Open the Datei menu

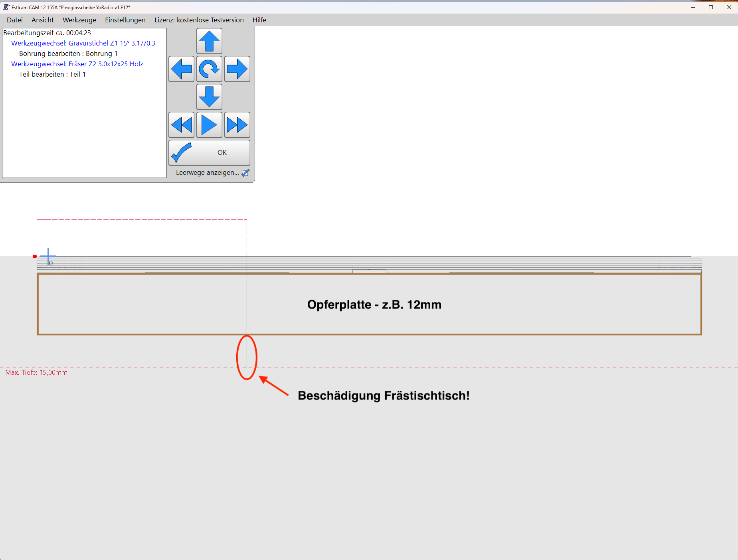point(15,20)
